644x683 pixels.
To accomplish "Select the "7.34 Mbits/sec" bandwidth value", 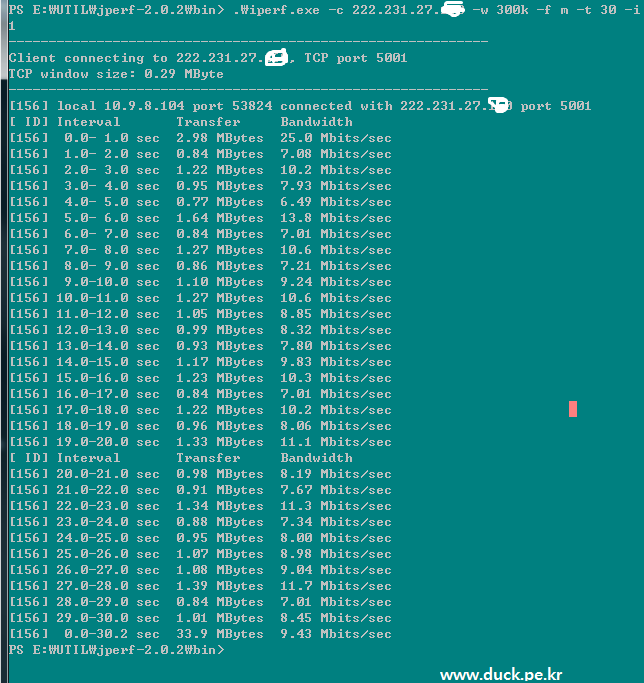I will [x=336, y=522].
